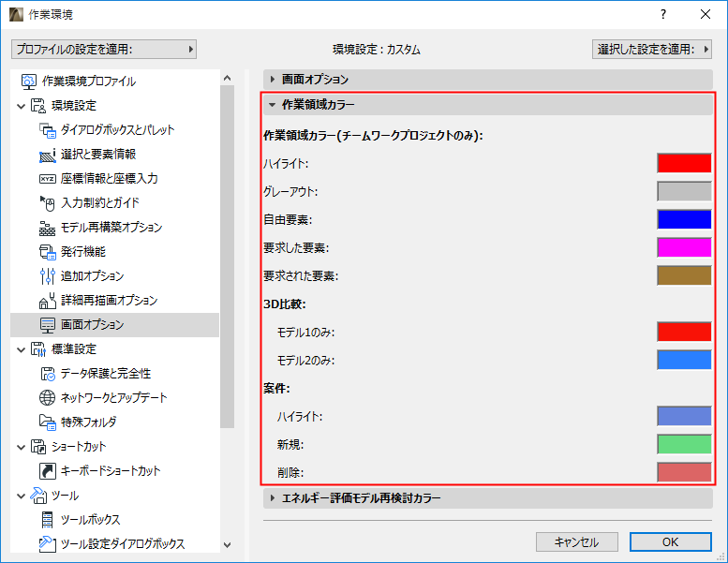Collapse the 環境設定 tree node
This screenshot has height=563, width=728.
coord(21,106)
